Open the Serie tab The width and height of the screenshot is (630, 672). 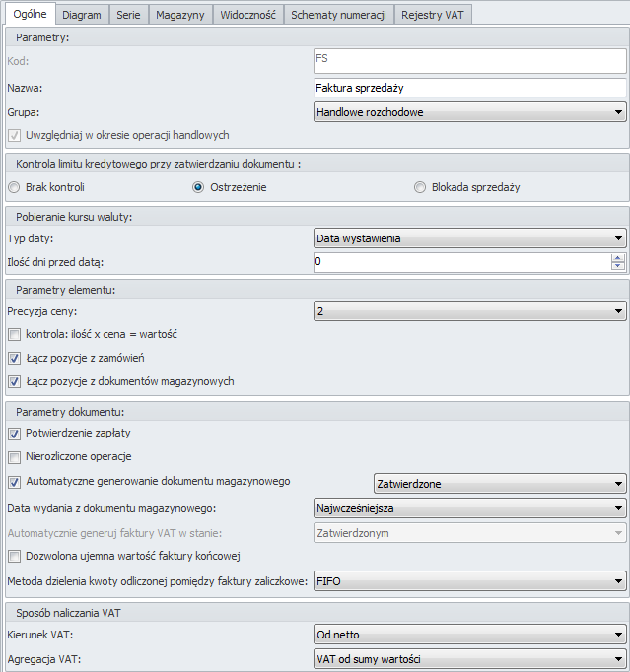click(x=128, y=15)
